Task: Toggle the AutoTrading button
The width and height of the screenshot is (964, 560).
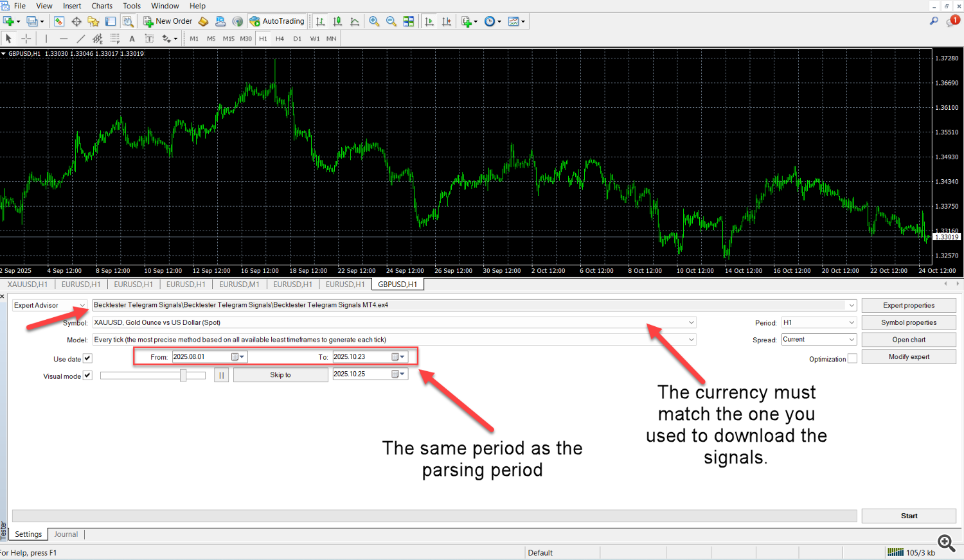Action: tap(277, 21)
